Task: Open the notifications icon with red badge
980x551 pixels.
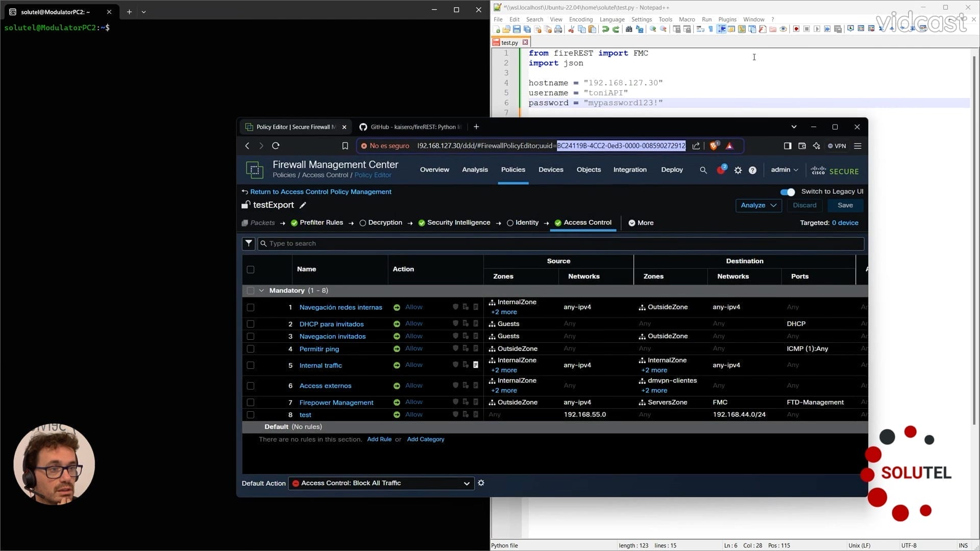Action: click(x=721, y=170)
